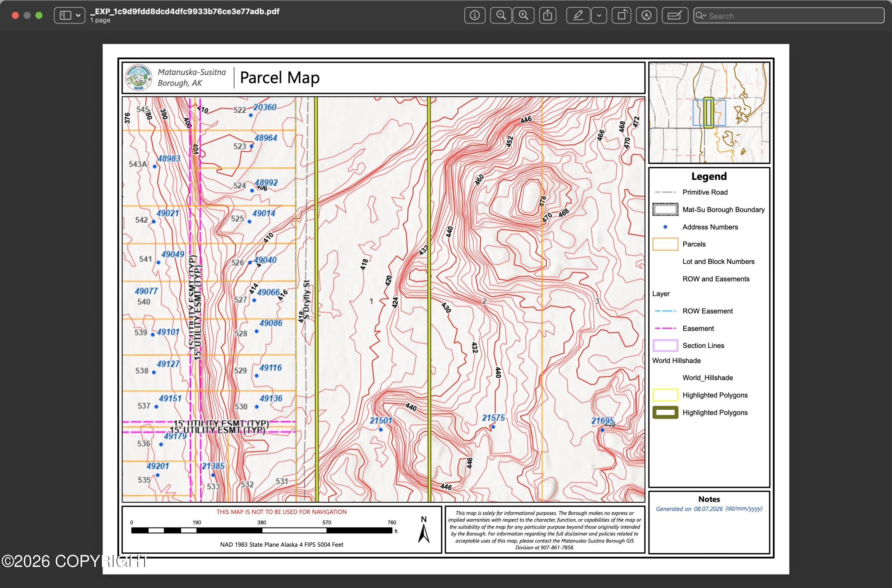Viewport: 892px width, 588px height.
Task: Close the Preview window
Action: (x=15, y=15)
